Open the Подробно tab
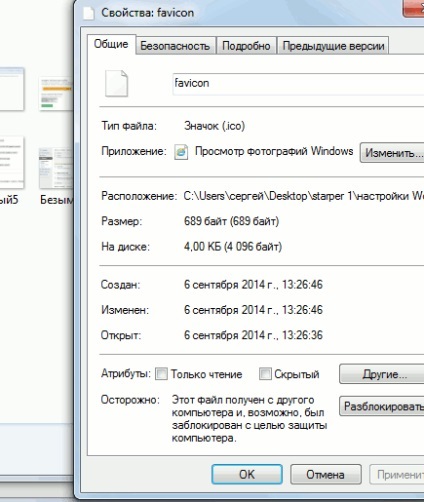Image resolution: width=424 pixels, height=502 pixels. [x=246, y=45]
